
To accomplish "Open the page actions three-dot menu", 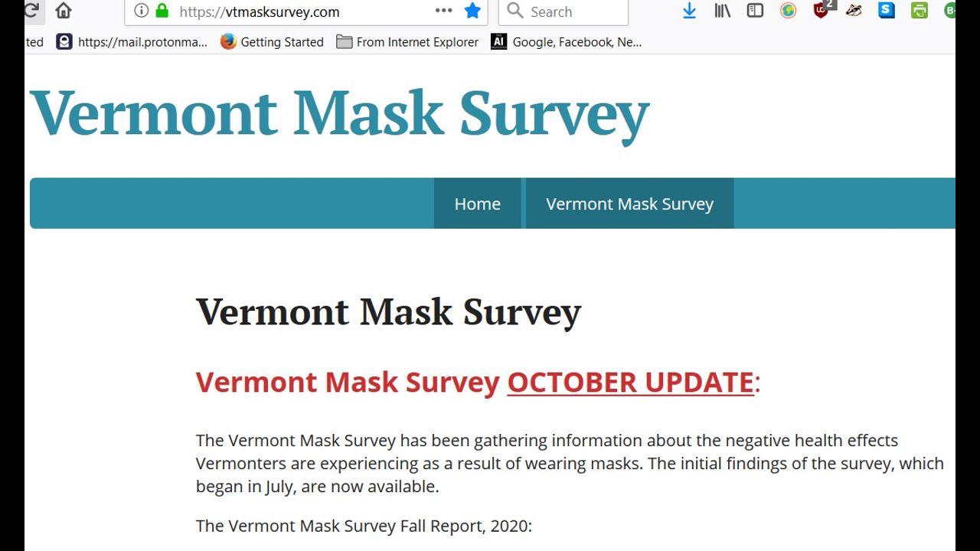I will click(x=444, y=11).
